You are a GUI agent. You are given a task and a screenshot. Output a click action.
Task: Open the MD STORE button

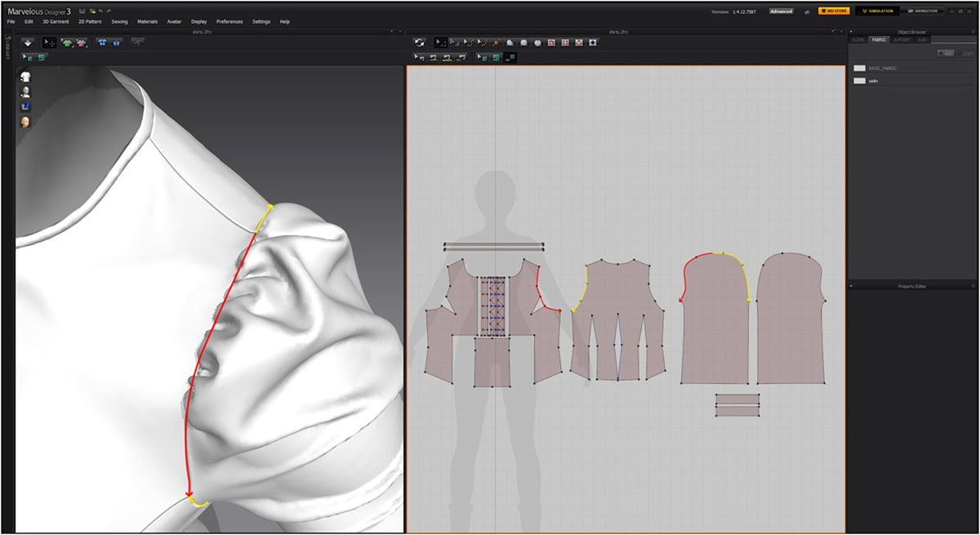click(x=834, y=11)
